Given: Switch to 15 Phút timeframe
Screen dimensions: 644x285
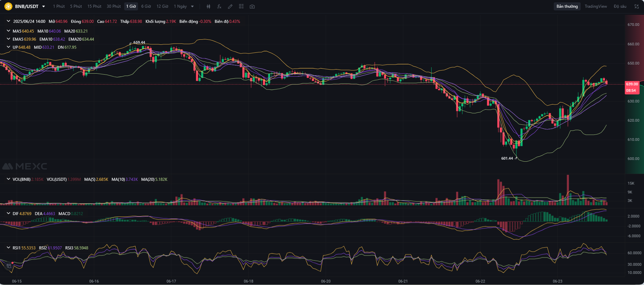Looking at the screenshot, I should [94, 6].
